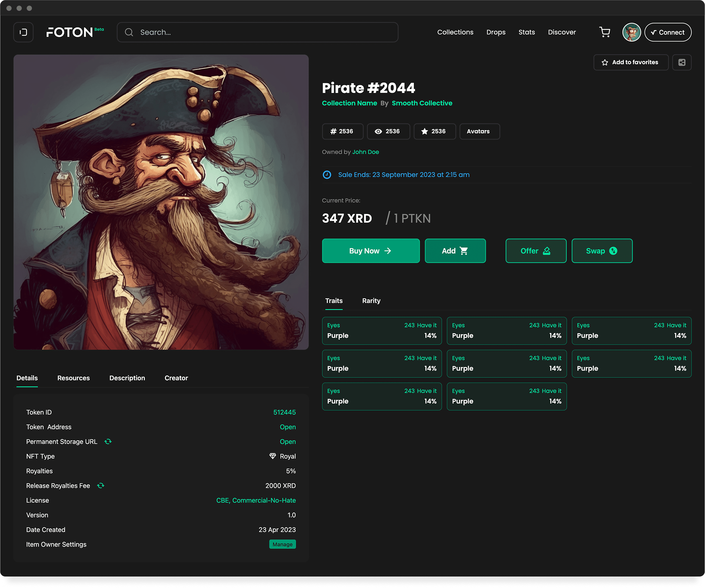Toggle Add to favorites star button

(x=630, y=63)
